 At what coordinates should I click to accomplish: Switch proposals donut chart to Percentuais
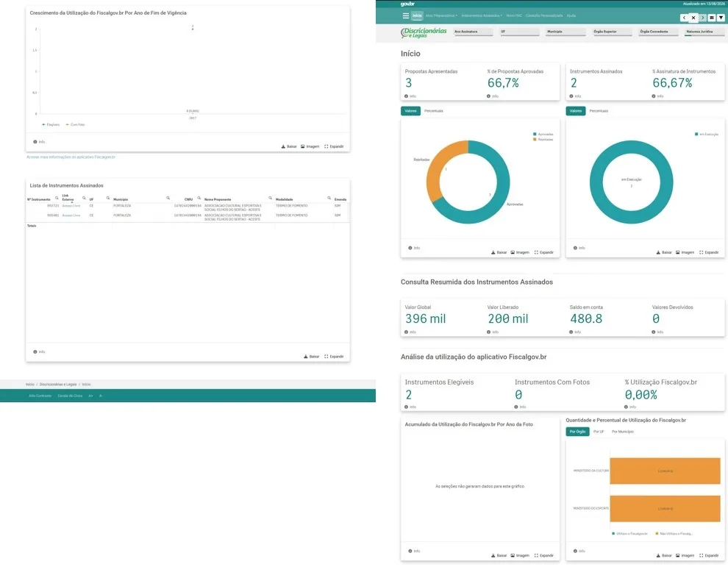click(434, 111)
